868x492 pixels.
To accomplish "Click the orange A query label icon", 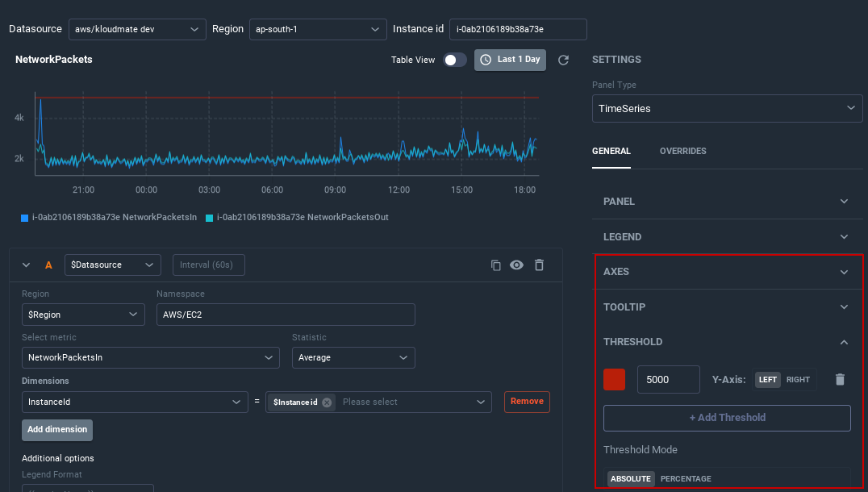I will (x=48, y=265).
